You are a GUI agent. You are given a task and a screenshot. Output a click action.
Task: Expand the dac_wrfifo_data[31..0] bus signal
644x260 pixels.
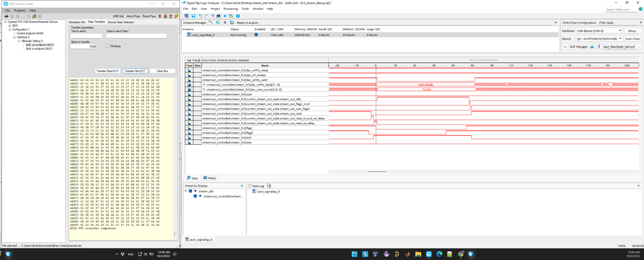[204, 84]
